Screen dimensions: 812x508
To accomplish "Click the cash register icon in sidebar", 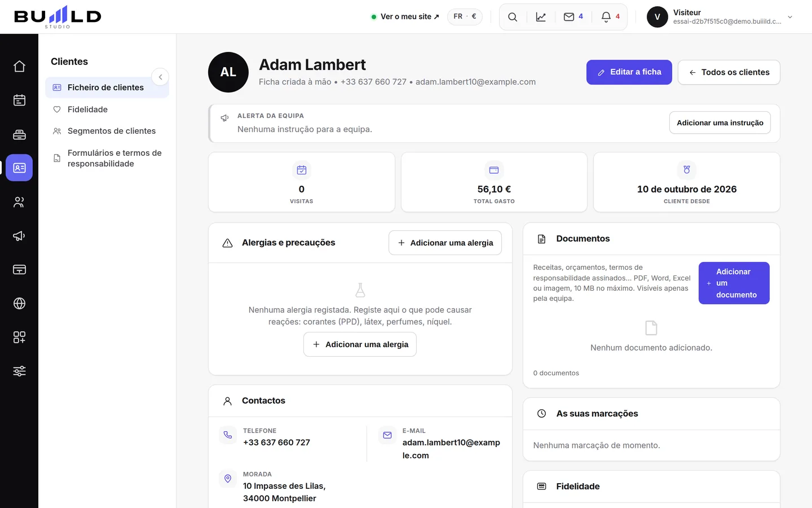I will click(x=19, y=134).
